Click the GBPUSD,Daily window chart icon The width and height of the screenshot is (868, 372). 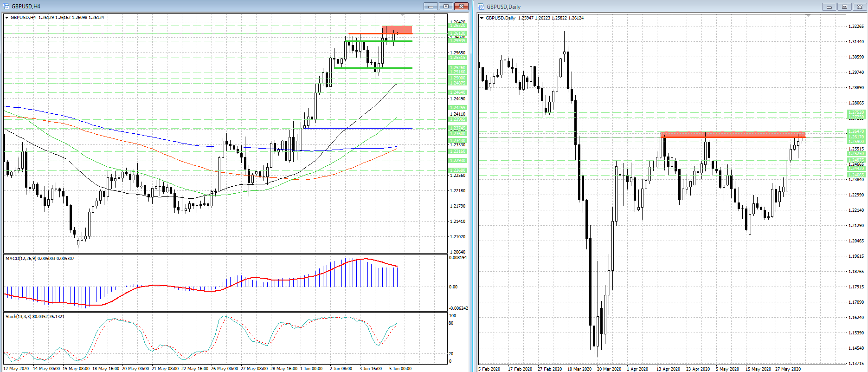coord(481,7)
